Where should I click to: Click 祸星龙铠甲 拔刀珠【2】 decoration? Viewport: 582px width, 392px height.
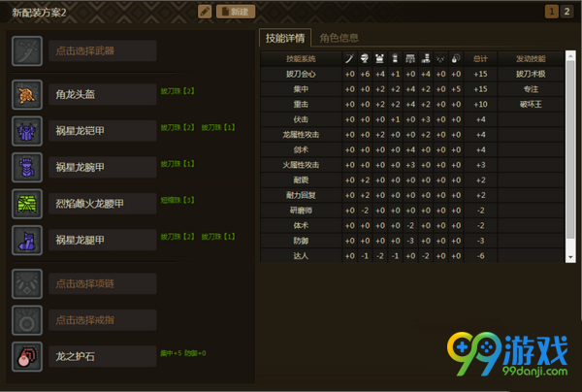[178, 127]
